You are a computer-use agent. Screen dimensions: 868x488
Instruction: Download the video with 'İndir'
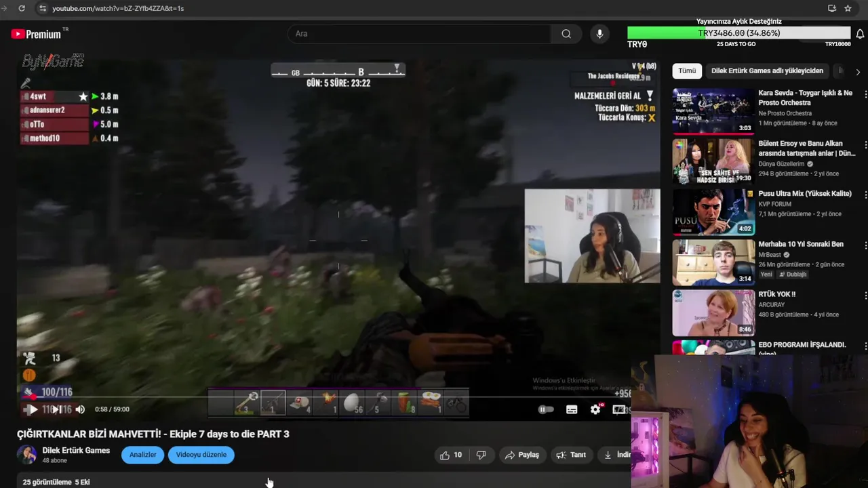616,455
